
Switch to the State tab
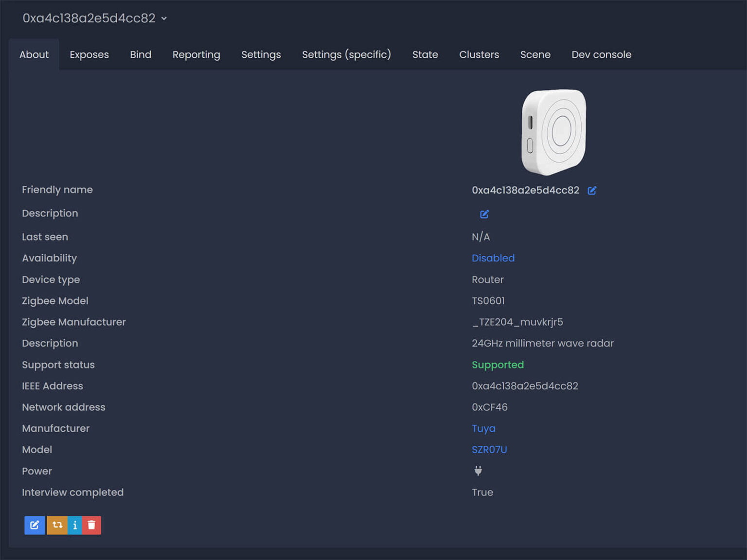425,54
